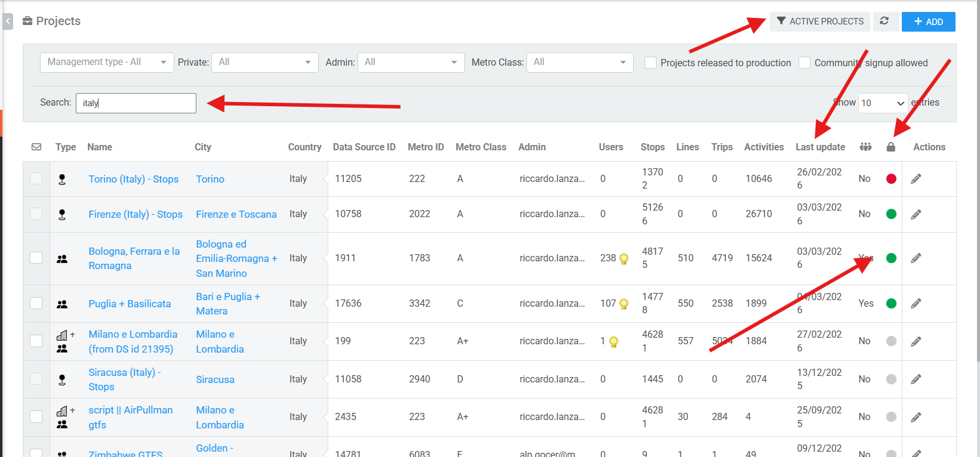The image size is (980, 457).
Task: Click the red status dot for Torino
Action: [891, 178]
